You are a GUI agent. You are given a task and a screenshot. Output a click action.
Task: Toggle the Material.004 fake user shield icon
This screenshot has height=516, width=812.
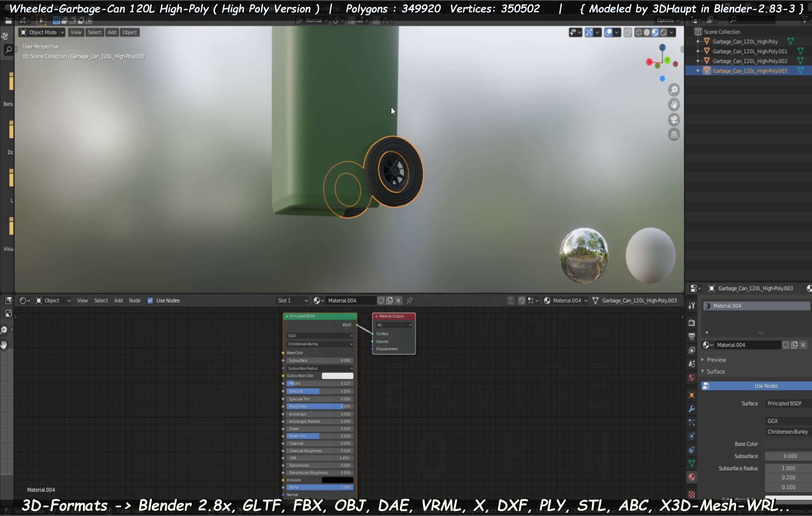click(x=381, y=300)
